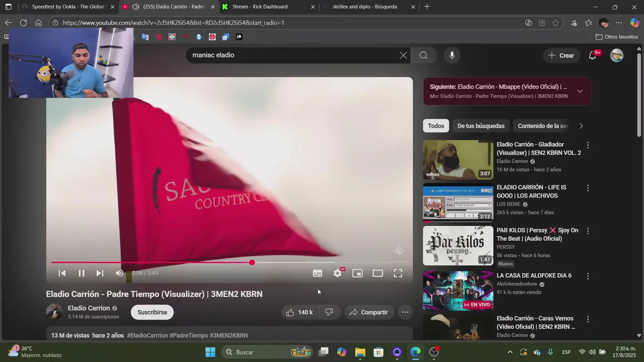Open the 'LA CASA DE ALOFOKE DIA 6' title
This screenshot has height=362, width=644.
534,276
